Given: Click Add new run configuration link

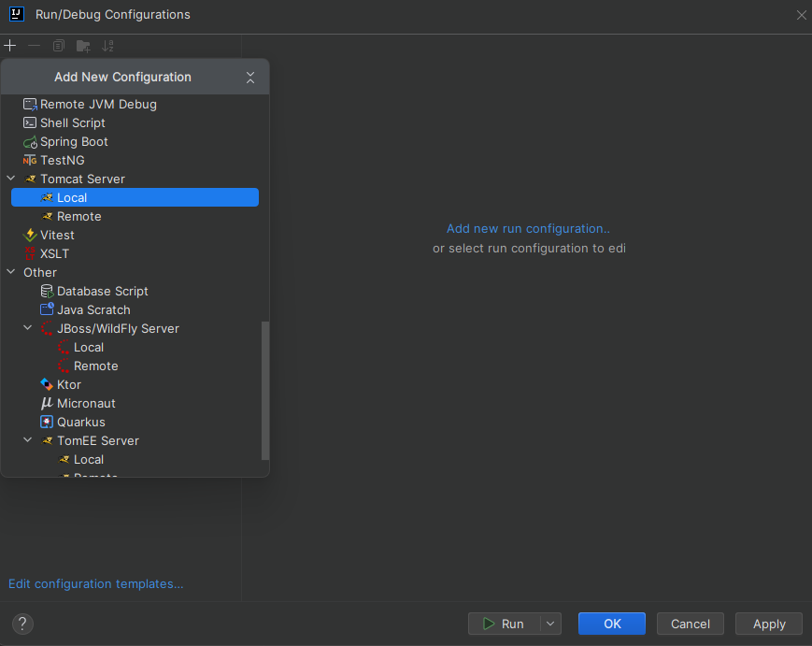Looking at the screenshot, I should (528, 228).
